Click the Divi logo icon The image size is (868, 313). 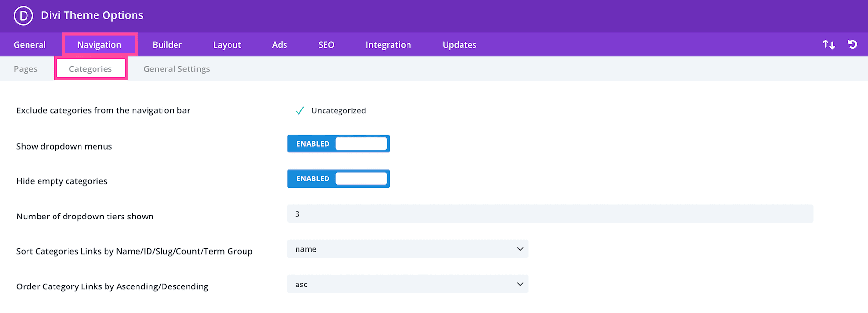click(x=23, y=15)
